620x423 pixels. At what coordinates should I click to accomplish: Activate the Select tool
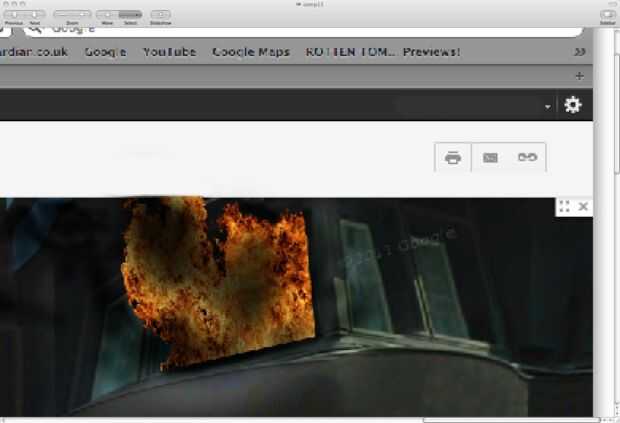click(x=130, y=15)
